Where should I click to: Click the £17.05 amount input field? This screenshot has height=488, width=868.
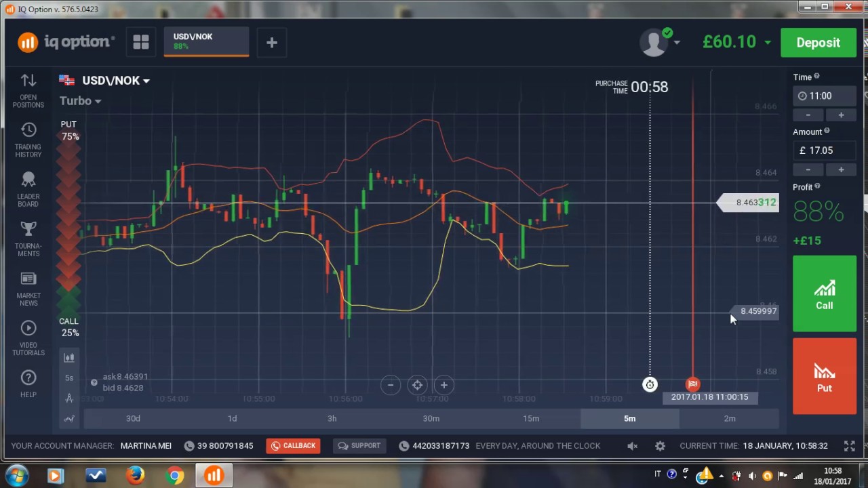pos(824,150)
